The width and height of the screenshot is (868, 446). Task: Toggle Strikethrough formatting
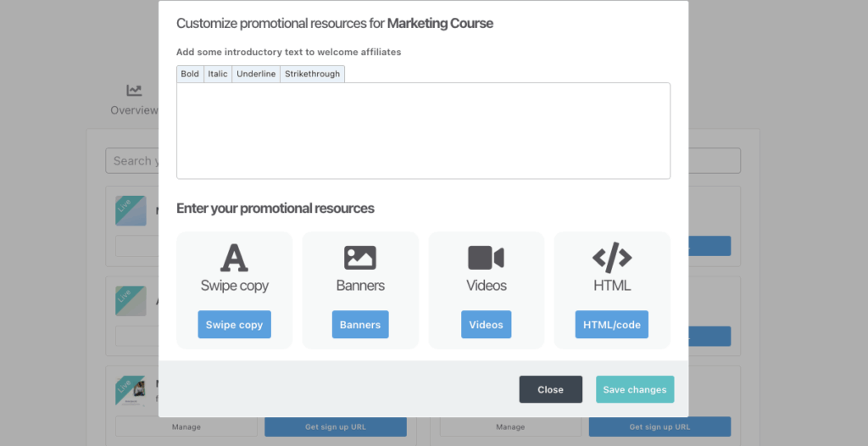pyautogui.click(x=312, y=74)
